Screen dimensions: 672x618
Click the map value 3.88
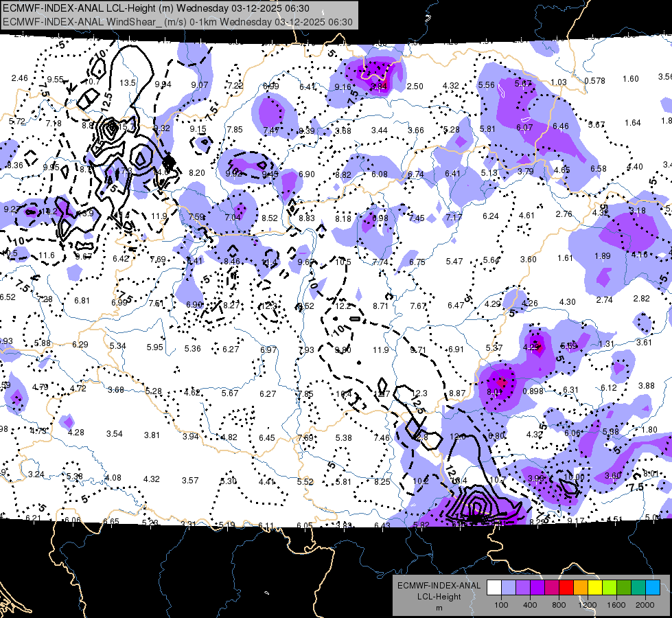pos(647,386)
